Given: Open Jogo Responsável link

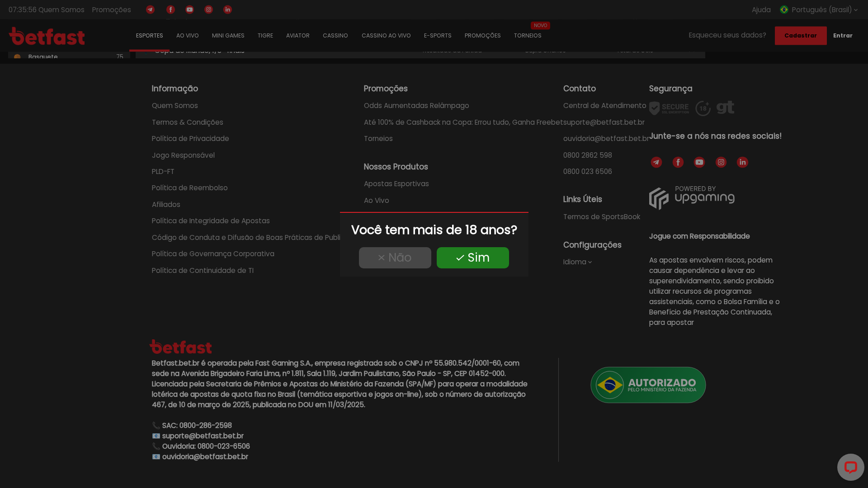Looking at the screenshot, I should [183, 155].
